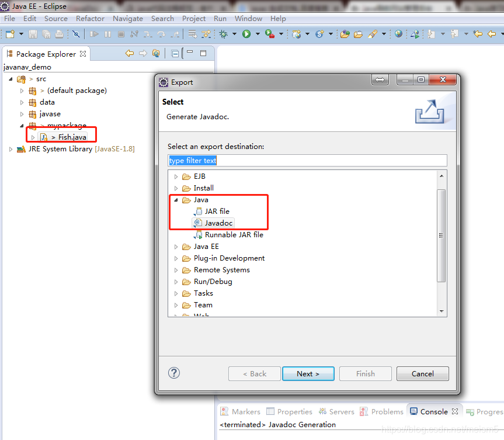Click the Save toolbar icon

click(x=33, y=34)
